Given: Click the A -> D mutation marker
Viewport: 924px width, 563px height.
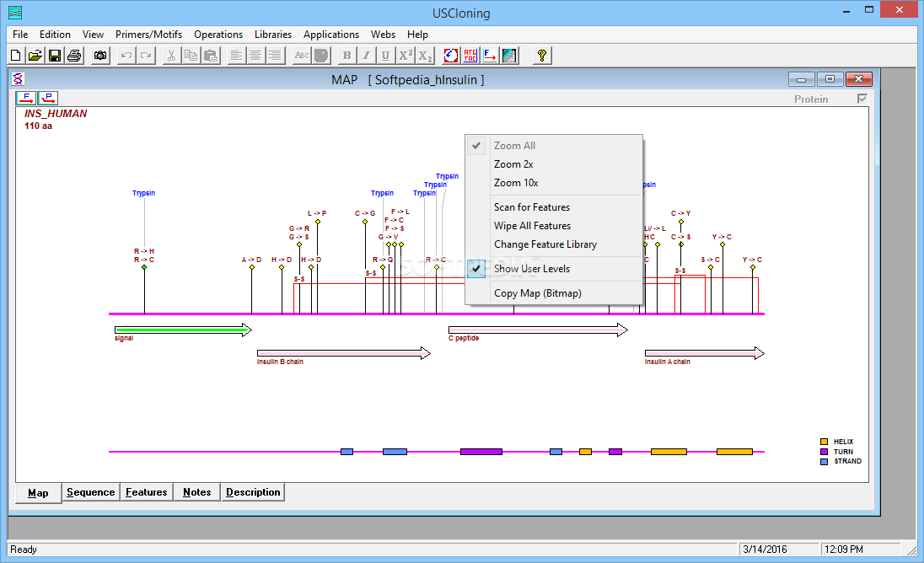Looking at the screenshot, I should point(251,267).
